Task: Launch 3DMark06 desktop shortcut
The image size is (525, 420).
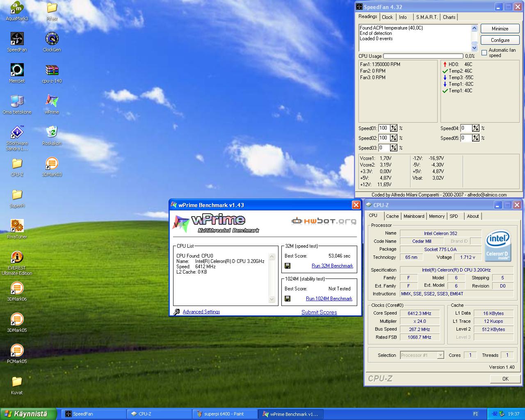Action: pos(17,291)
